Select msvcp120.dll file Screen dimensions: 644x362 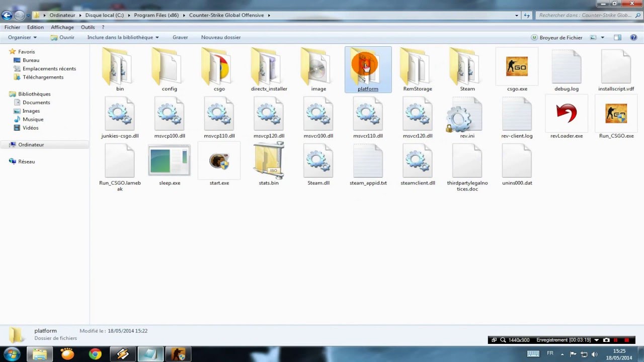click(x=269, y=117)
